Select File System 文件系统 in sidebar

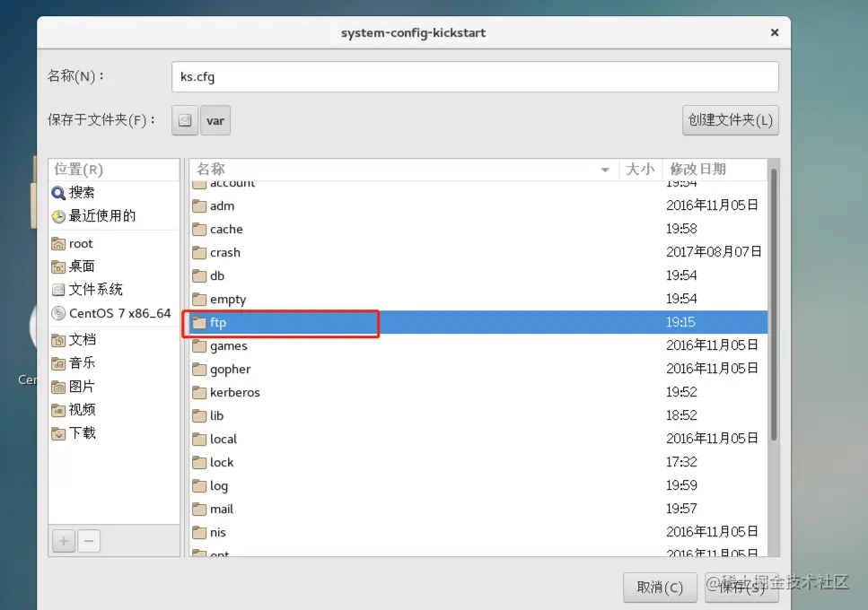click(113, 290)
